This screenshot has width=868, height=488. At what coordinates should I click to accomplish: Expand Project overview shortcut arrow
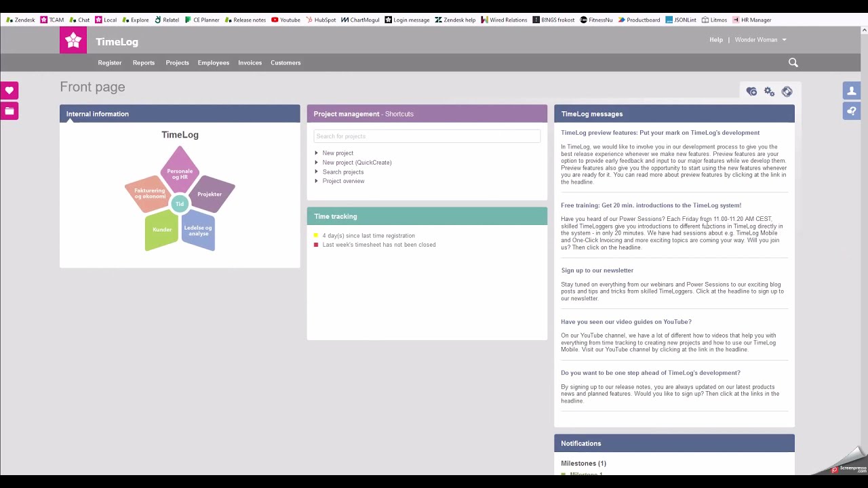[316, 181]
